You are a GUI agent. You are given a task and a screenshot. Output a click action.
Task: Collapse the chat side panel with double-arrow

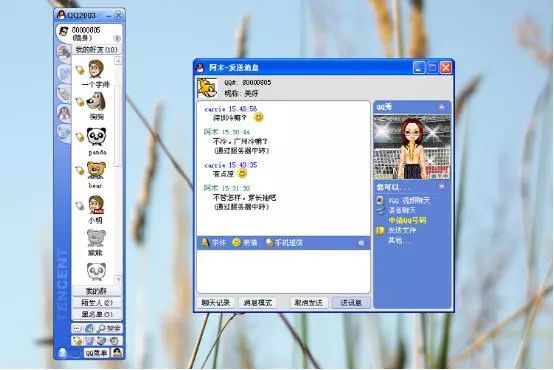click(361, 243)
